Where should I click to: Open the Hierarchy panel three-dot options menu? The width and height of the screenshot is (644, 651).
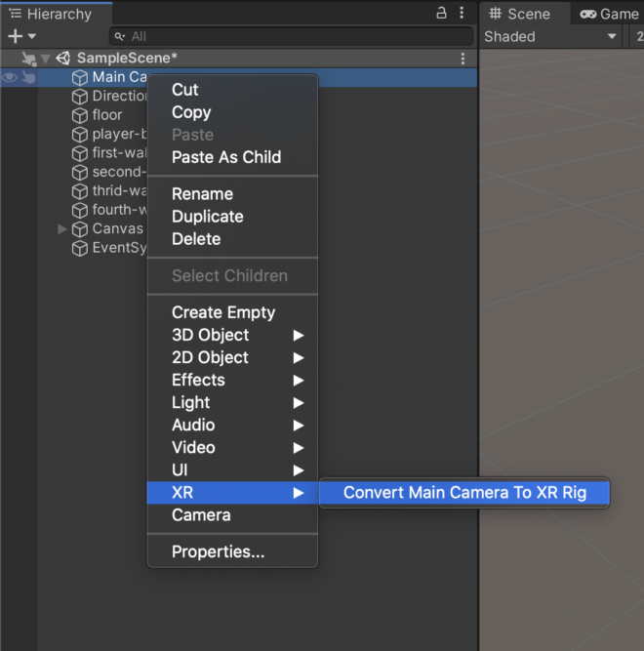point(462,14)
